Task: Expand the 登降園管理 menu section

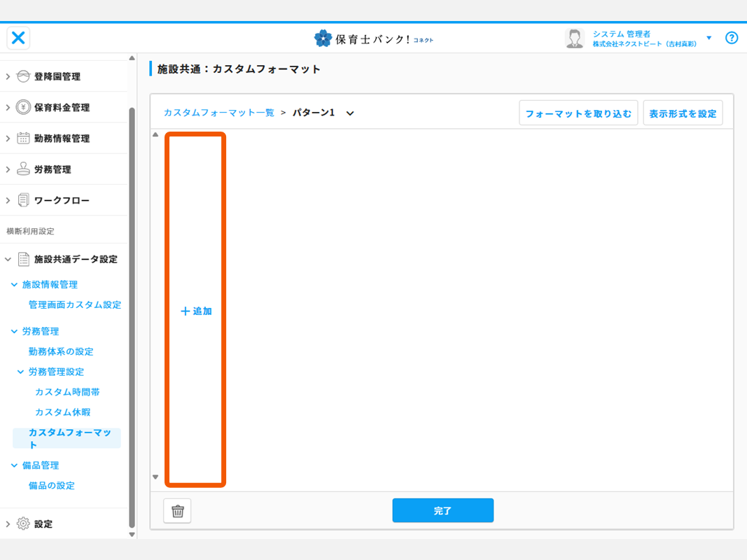Action: click(8, 76)
